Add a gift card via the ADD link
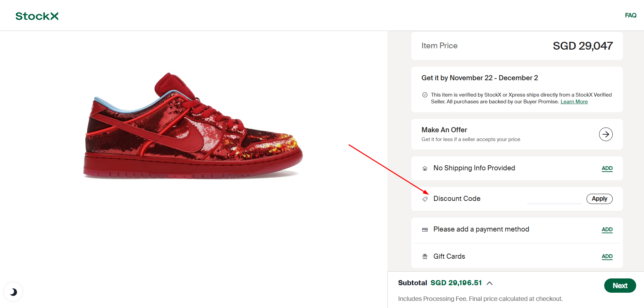Screen dimensions: 644x308 coord(607,256)
